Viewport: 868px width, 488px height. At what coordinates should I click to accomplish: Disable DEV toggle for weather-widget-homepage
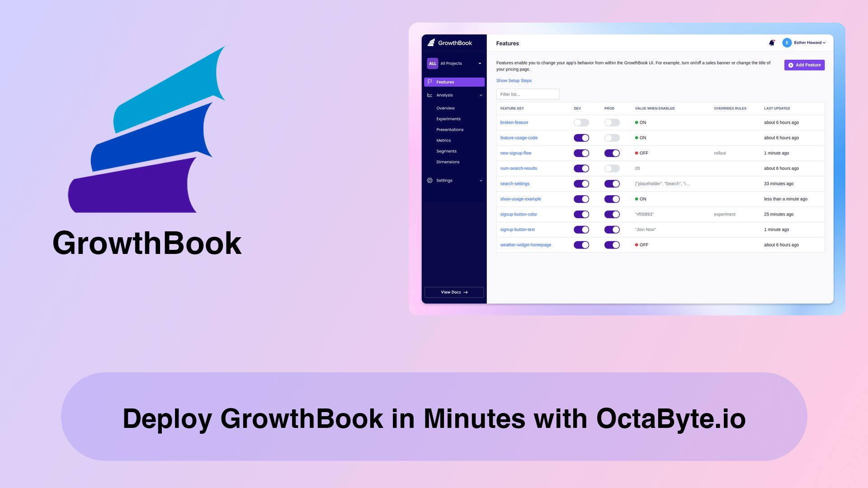(x=580, y=245)
